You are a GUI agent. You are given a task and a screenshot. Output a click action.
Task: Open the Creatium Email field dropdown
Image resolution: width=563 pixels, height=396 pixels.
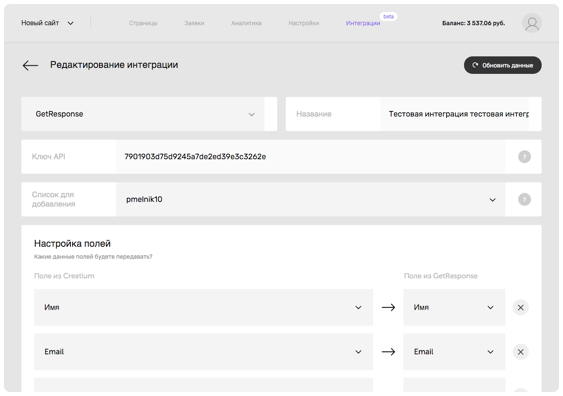point(203,352)
